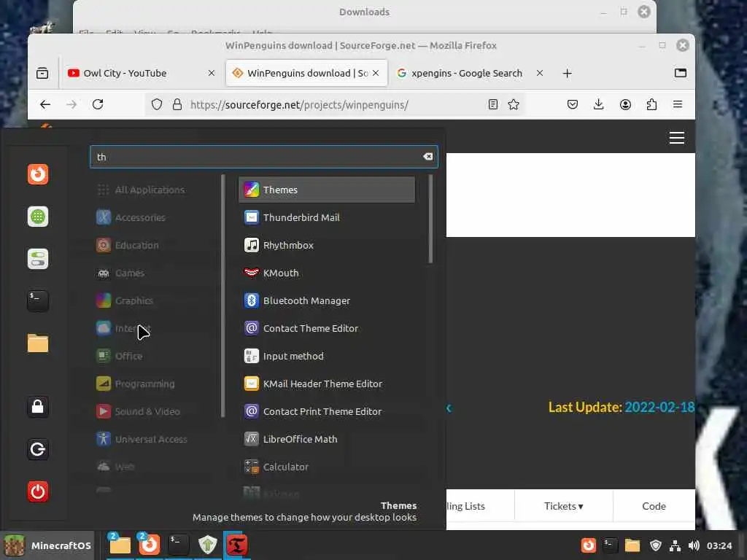747x560 pixels.
Task: Lock the screen with the padlock icon
Action: (x=38, y=407)
